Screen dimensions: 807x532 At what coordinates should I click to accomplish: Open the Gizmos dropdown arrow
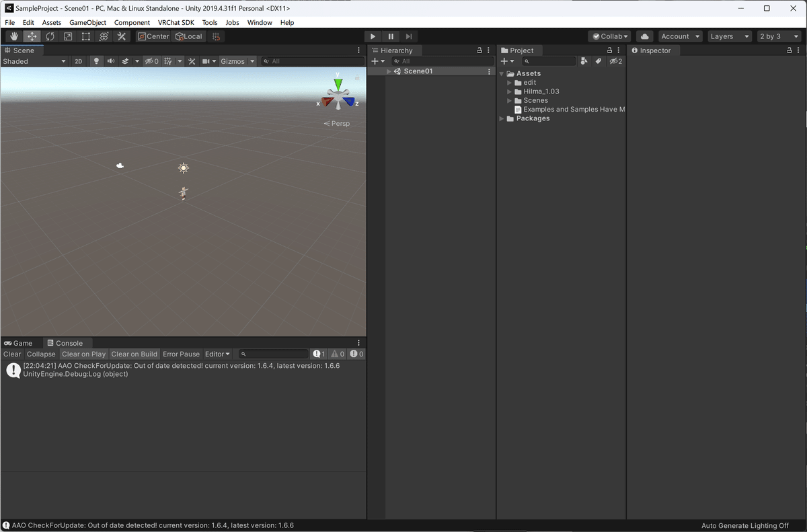point(253,61)
